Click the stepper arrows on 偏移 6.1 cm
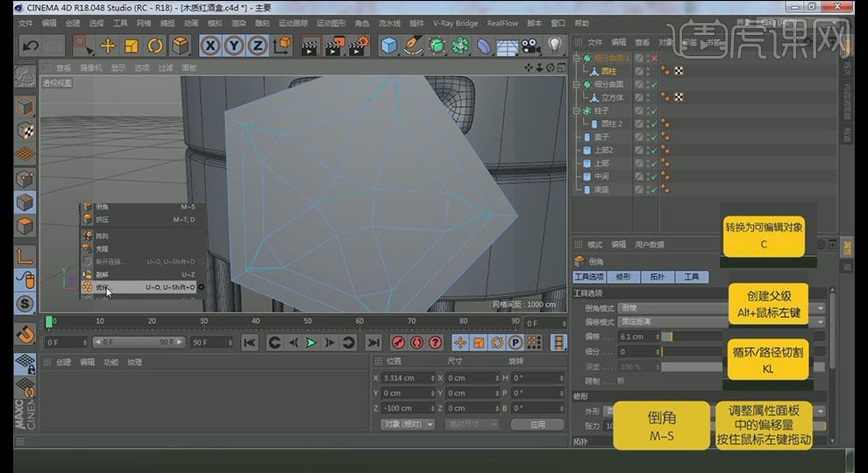 658,336
